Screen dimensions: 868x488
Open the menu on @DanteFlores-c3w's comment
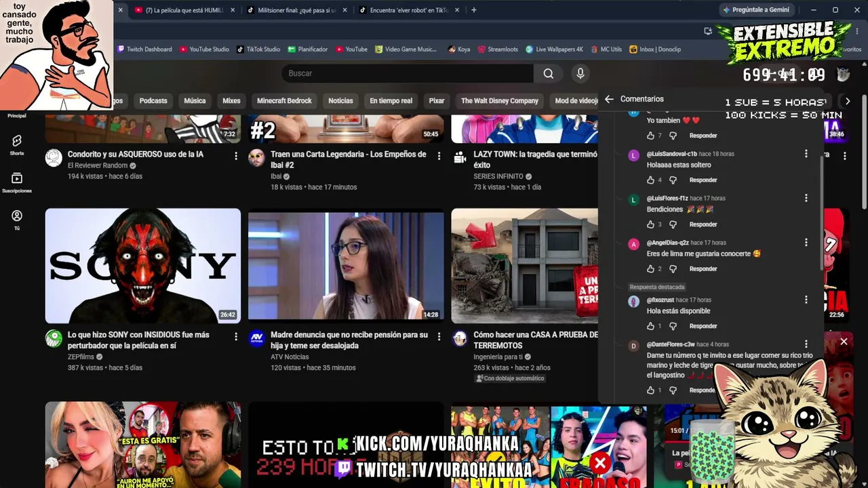pos(806,344)
